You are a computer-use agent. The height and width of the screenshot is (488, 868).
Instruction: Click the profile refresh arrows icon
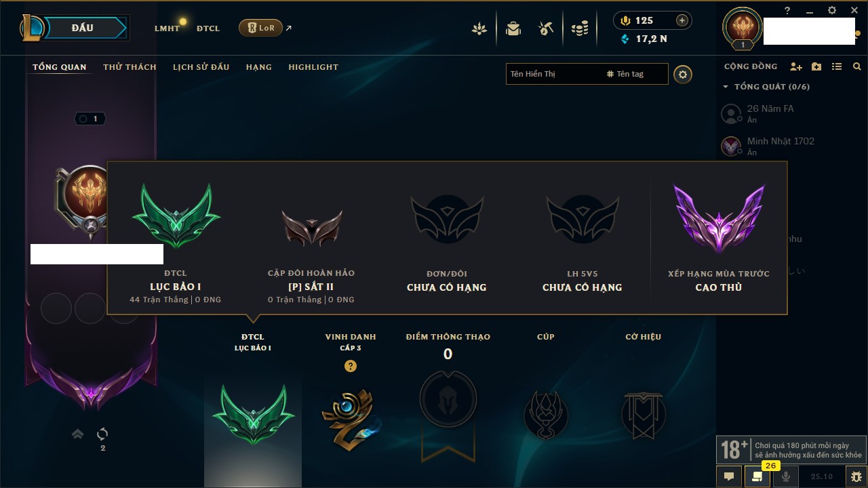pos(102,434)
